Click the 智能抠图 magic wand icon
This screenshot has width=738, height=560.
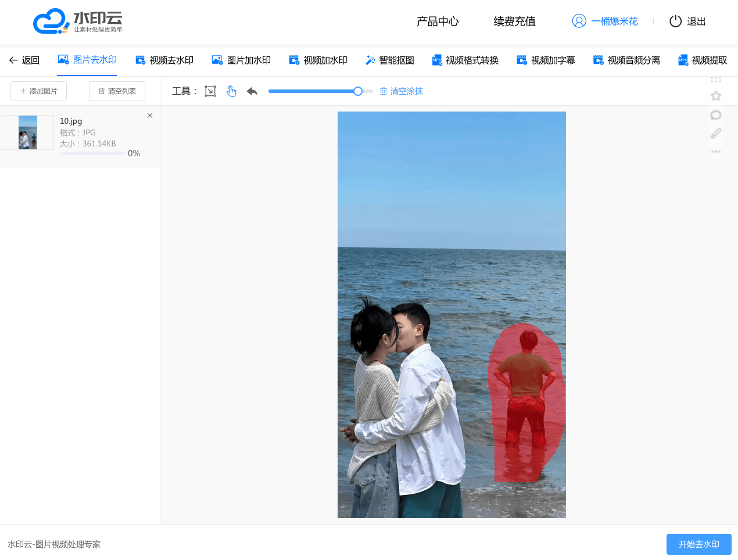pyautogui.click(x=370, y=60)
